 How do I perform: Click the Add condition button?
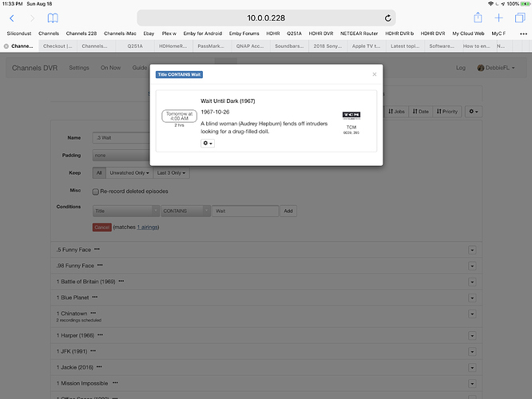[x=288, y=211]
